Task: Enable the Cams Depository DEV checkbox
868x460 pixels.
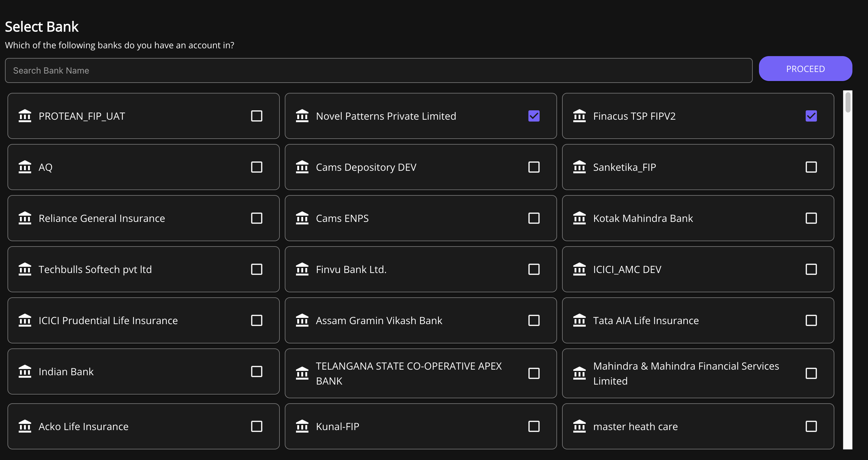Action: click(534, 167)
